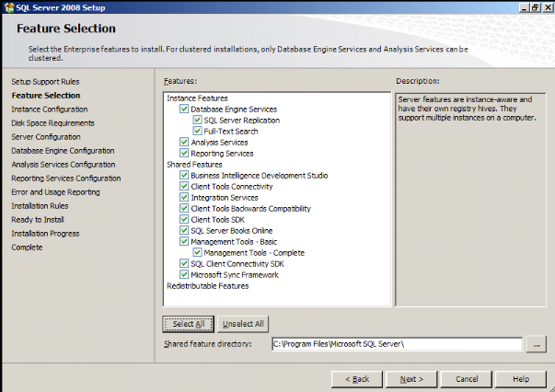Toggle Client Tools Backwards Compatibility checkbox
Viewport: 555px width, 392px height.
(184, 208)
